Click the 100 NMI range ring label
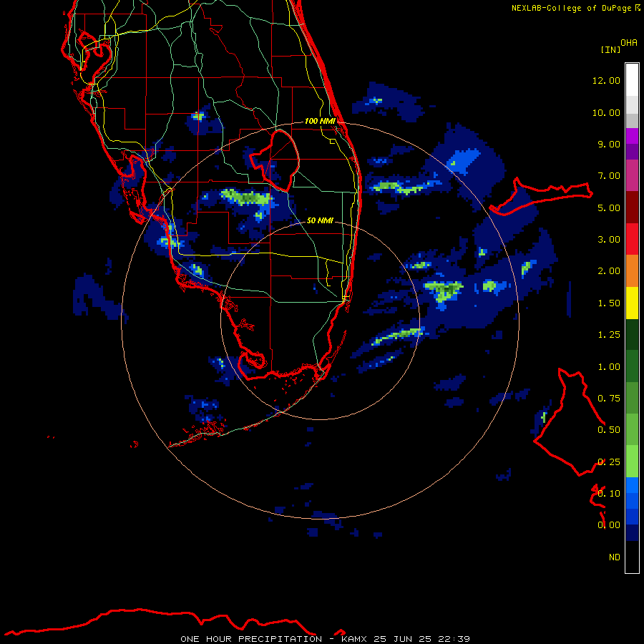The image size is (644, 644). point(320,121)
